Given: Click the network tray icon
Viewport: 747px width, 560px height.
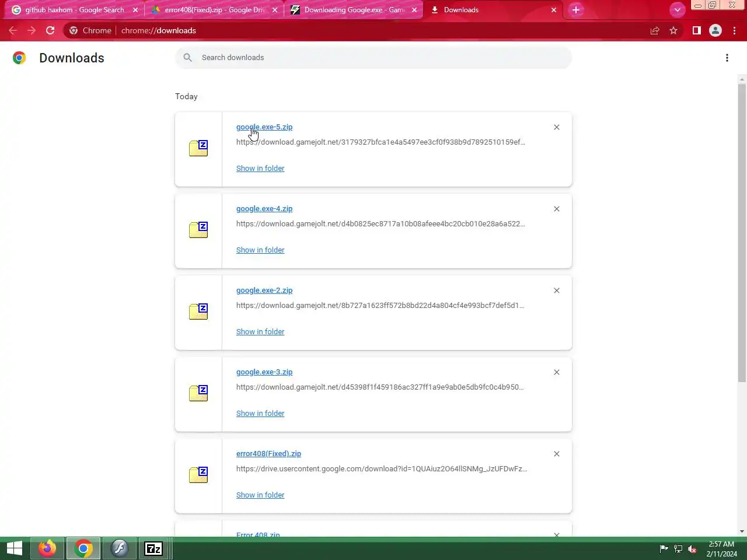Looking at the screenshot, I should tap(678, 548).
